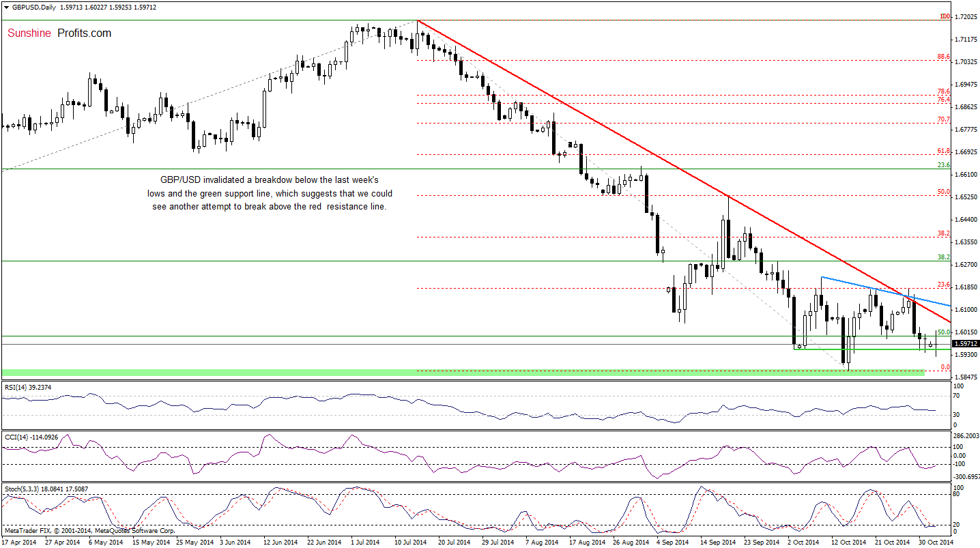Select the light green support zone rectangle
The width and height of the screenshot is (980, 548).
464,372
